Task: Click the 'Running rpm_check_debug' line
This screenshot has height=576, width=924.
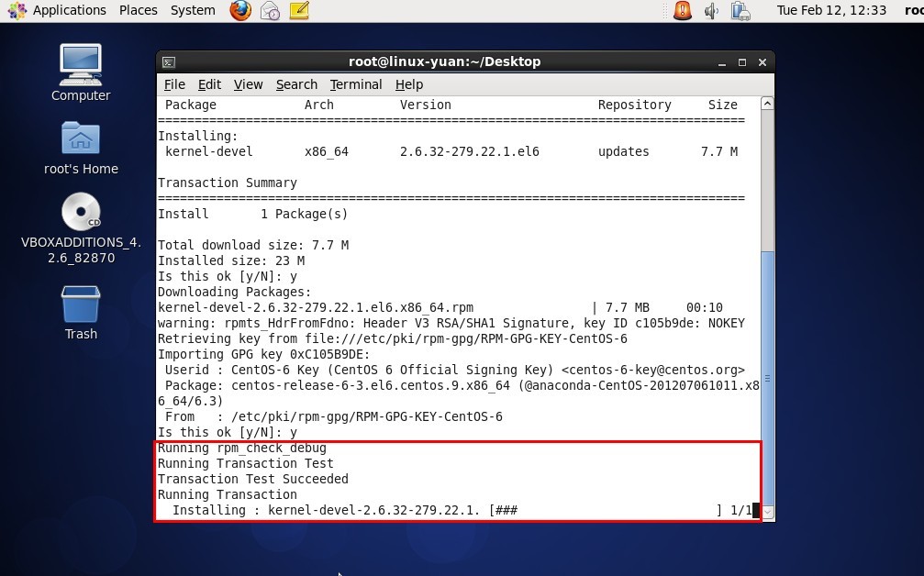Action: pos(241,448)
